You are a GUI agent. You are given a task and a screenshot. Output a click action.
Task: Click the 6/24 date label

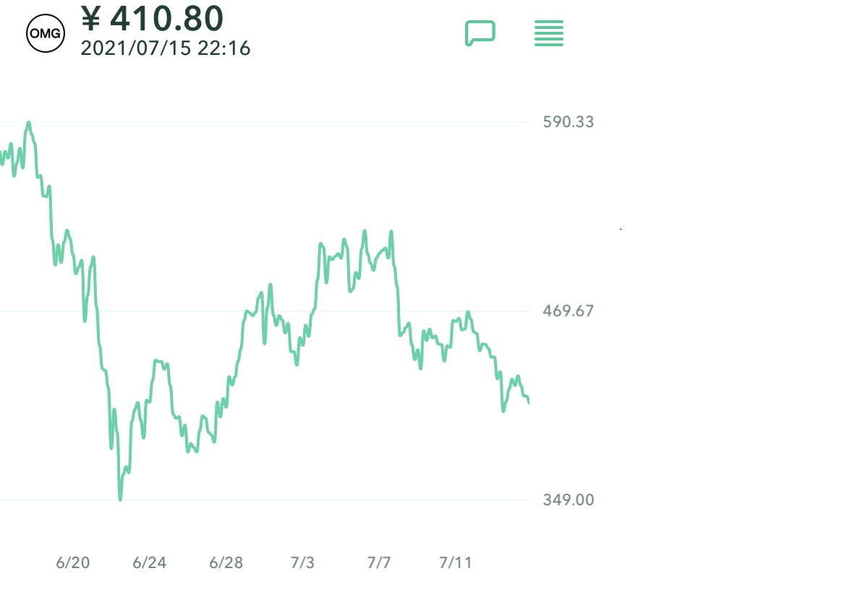tap(150, 563)
